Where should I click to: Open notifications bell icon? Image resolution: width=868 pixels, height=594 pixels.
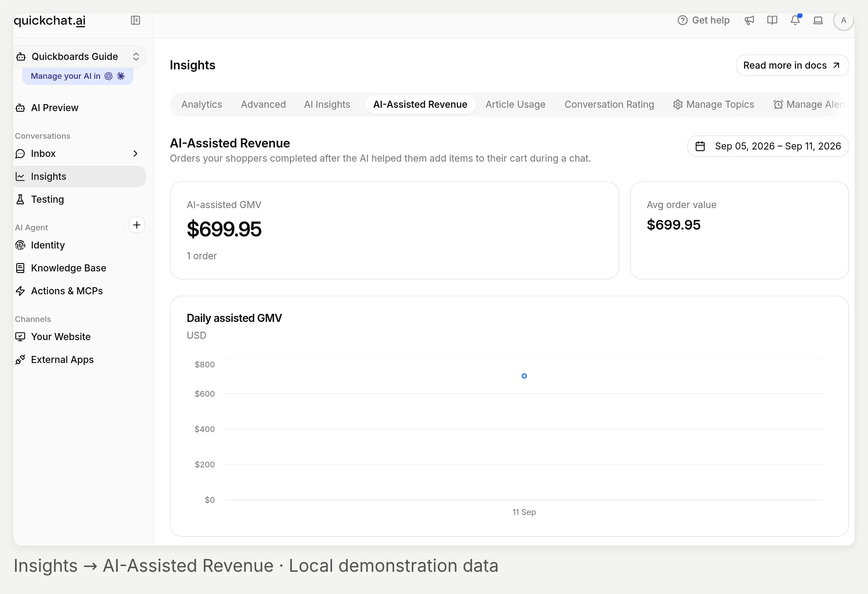click(795, 20)
